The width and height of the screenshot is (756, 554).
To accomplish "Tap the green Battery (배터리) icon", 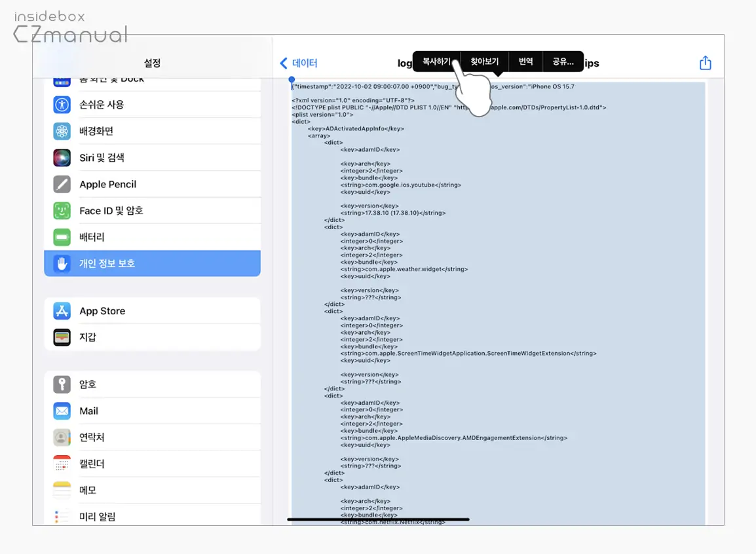I will coord(62,237).
